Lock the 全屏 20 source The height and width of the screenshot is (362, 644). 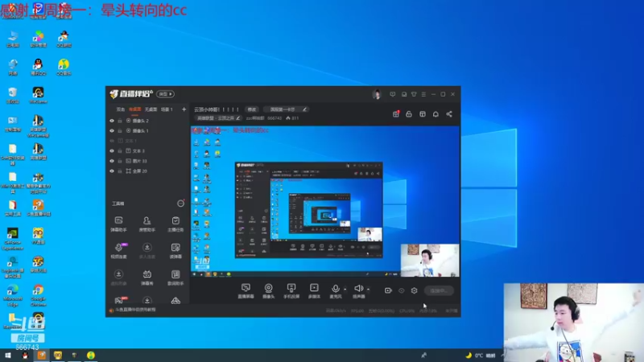point(120,171)
